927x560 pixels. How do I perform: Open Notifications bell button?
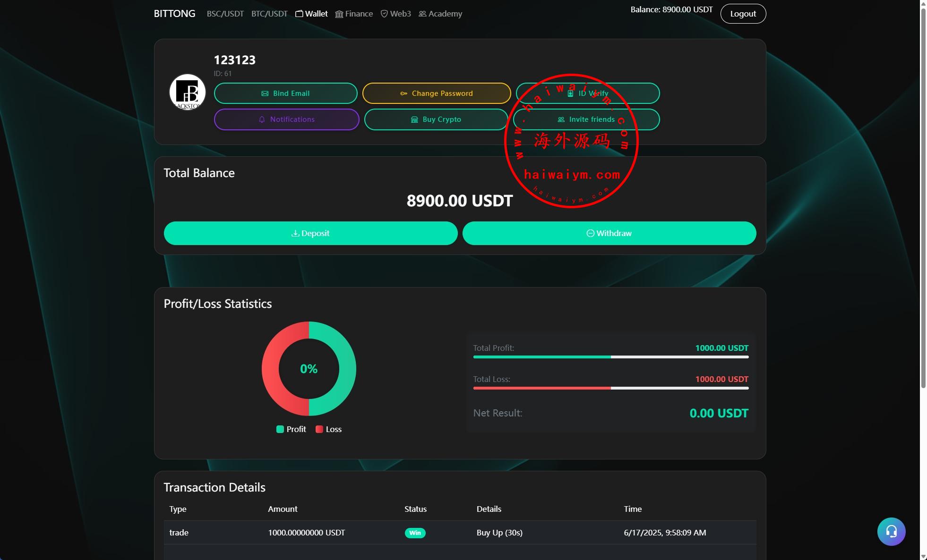286,119
